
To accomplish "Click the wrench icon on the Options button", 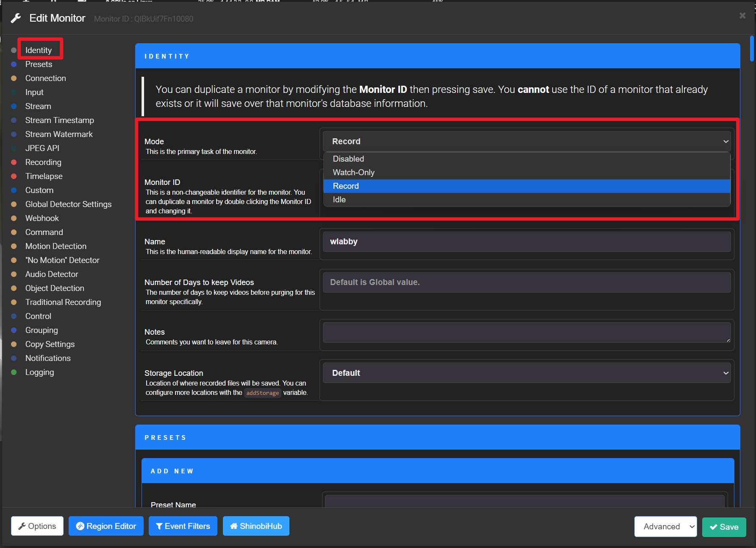I will (x=22, y=526).
